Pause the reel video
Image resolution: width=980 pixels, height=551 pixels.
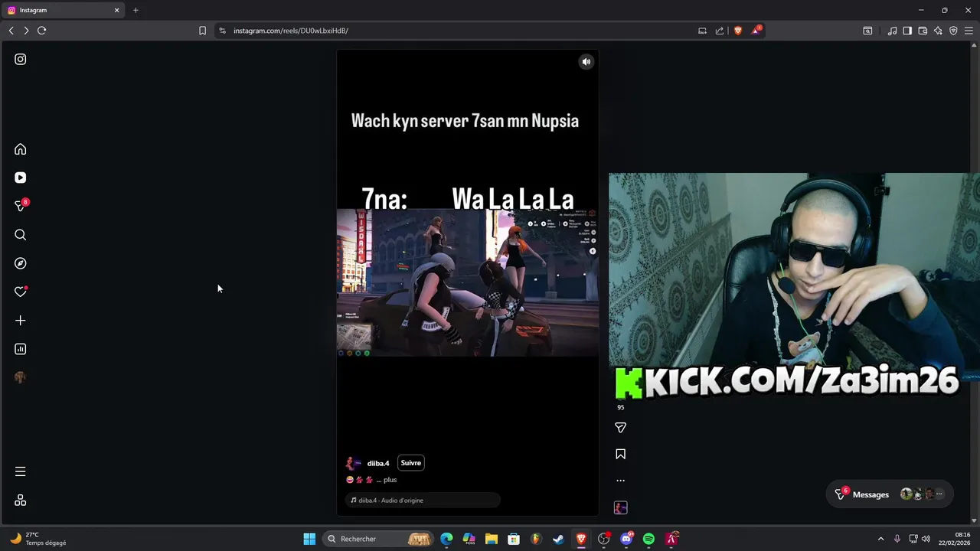pyautogui.click(x=468, y=282)
